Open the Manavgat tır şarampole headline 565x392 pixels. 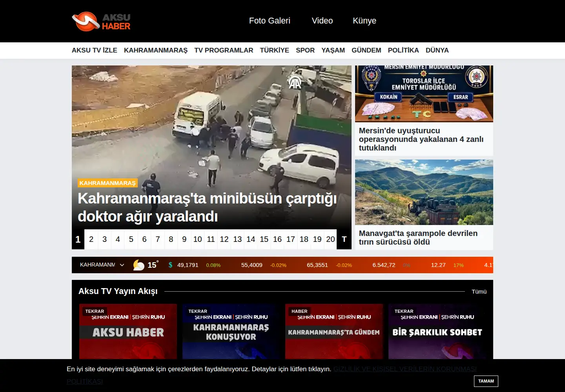click(x=418, y=238)
